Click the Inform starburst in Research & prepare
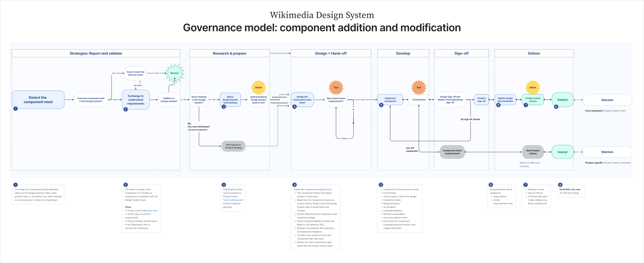Viewport: 644px width, 263px height. pyautogui.click(x=259, y=87)
